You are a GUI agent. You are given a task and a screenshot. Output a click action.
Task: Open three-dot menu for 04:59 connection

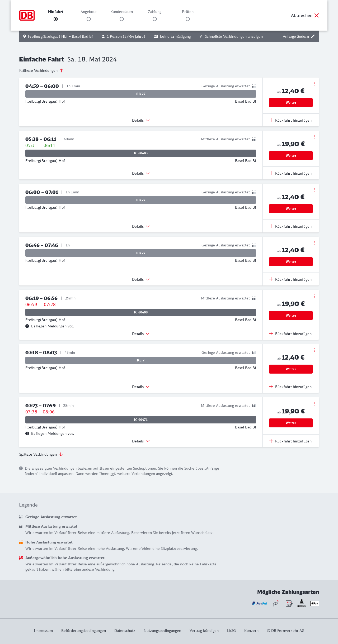[314, 84]
